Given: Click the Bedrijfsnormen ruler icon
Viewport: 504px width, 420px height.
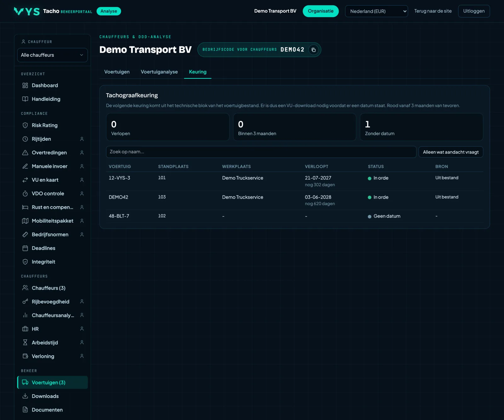Looking at the screenshot, I should (25, 235).
